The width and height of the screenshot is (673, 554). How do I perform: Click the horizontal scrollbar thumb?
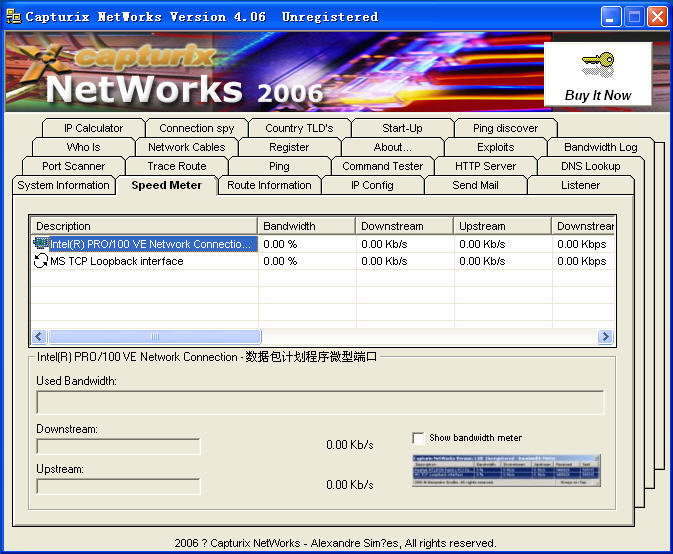click(x=155, y=336)
